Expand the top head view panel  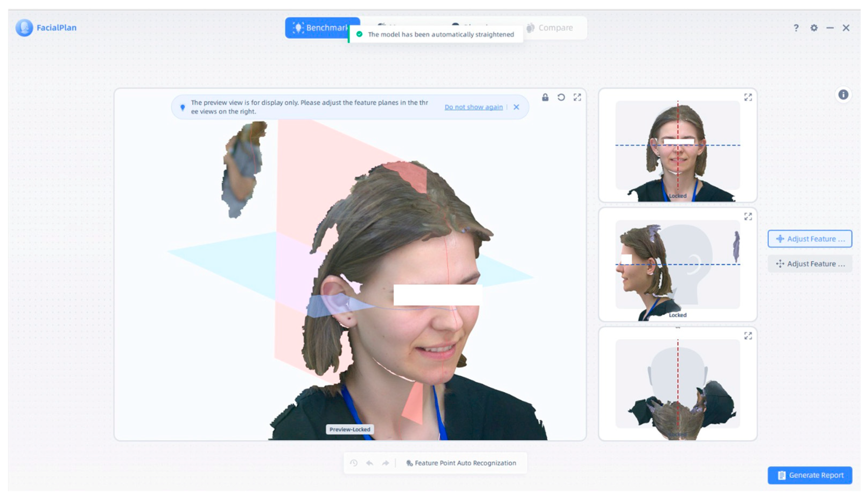pyautogui.click(x=748, y=336)
